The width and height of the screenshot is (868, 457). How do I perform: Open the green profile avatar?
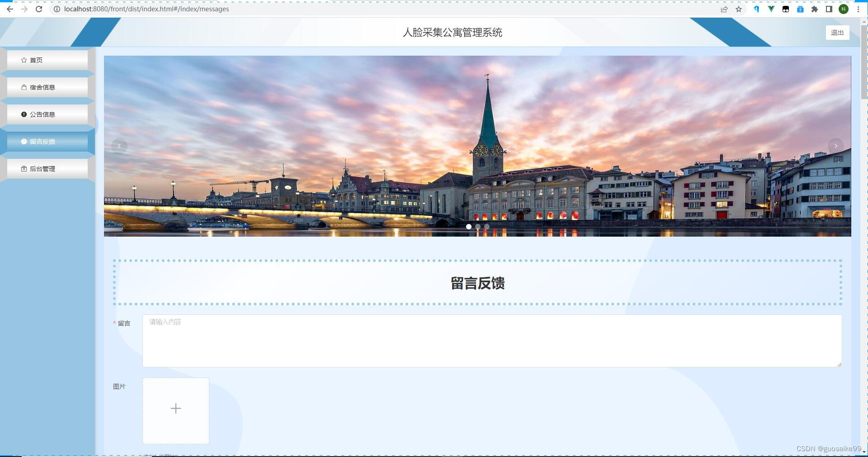pyautogui.click(x=844, y=9)
